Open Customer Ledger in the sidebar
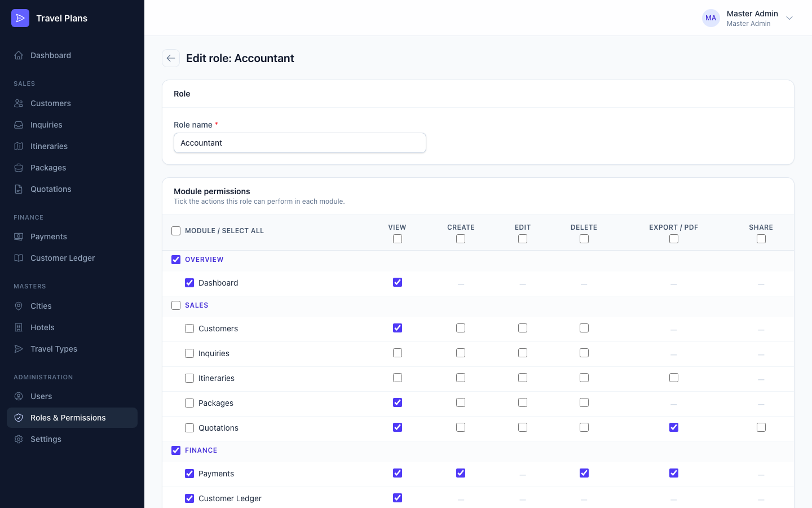The height and width of the screenshot is (508, 812). tap(72, 258)
